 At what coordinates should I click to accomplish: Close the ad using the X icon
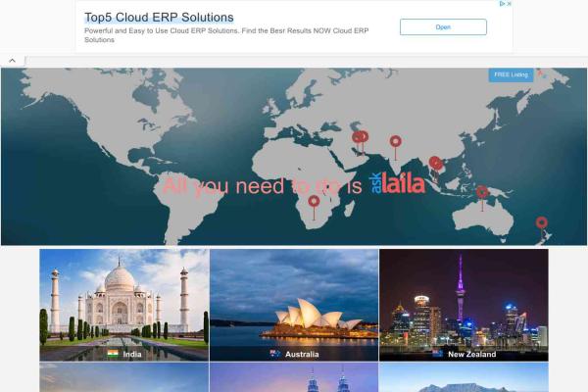(x=509, y=4)
